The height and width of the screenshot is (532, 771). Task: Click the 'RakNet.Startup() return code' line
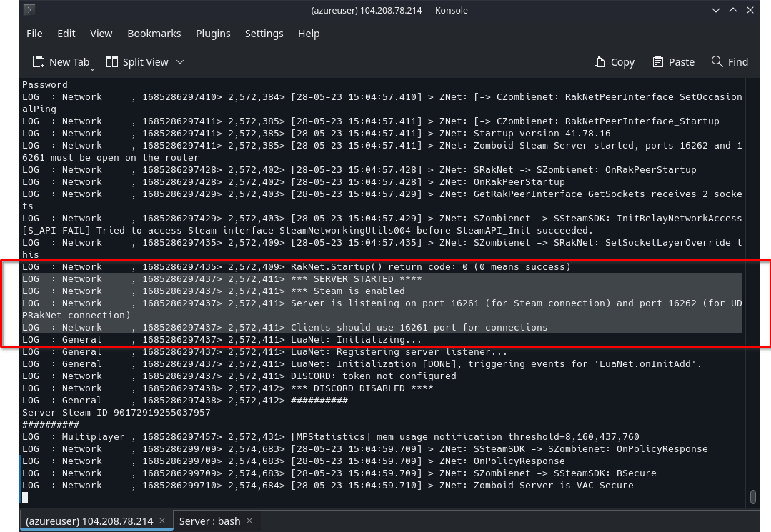[x=297, y=267]
